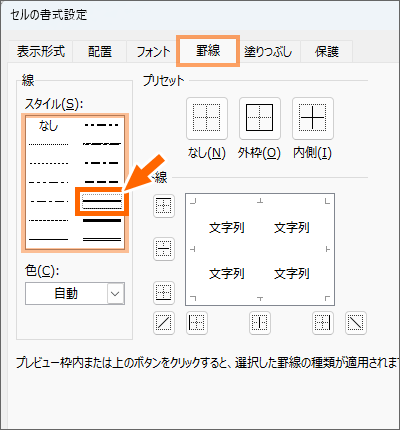Choose the double line style
400x430 pixels.
102,239
